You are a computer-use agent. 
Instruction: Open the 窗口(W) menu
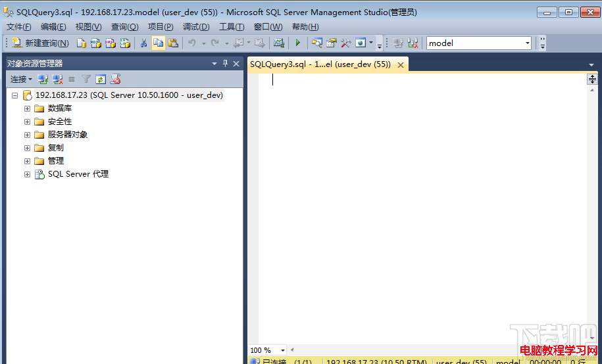(268, 27)
